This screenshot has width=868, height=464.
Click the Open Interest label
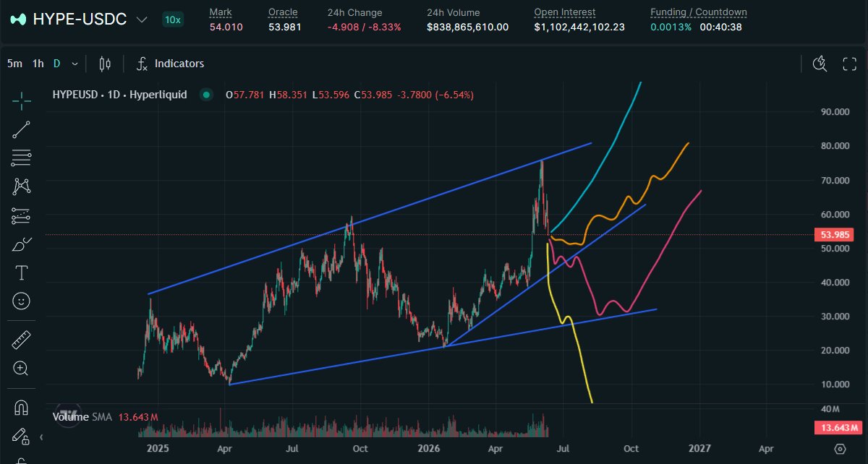pyautogui.click(x=565, y=12)
